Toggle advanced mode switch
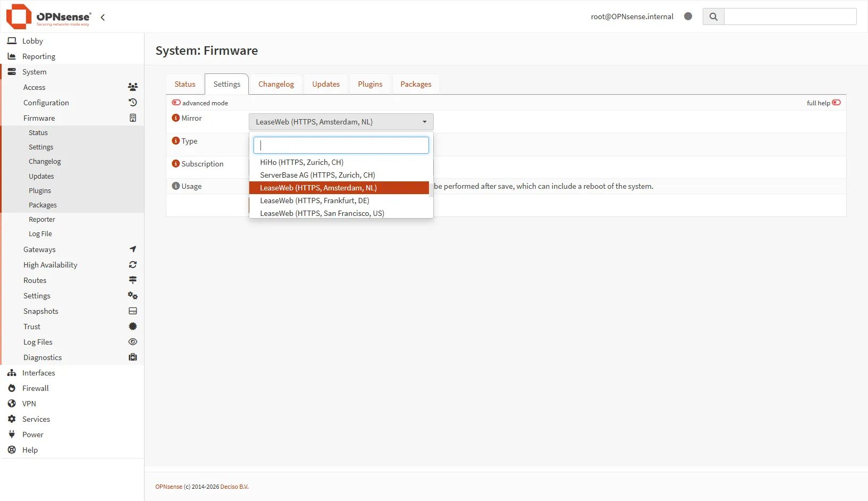The width and height of the screenshot is (868, 501). pyautogui.click(x=176, y=103)
